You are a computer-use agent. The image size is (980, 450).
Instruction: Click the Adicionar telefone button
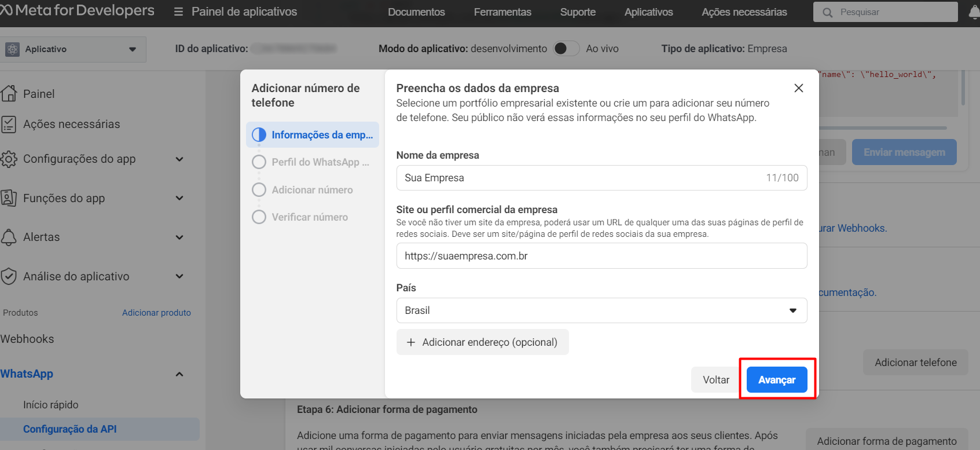point(916,363)
